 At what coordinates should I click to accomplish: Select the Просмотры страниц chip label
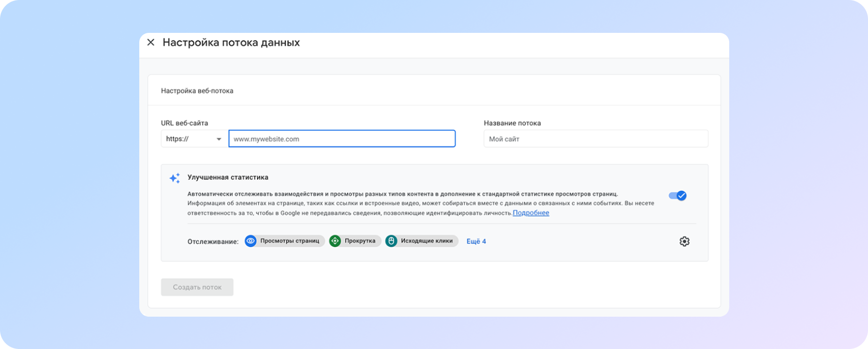tap(290, 241)
